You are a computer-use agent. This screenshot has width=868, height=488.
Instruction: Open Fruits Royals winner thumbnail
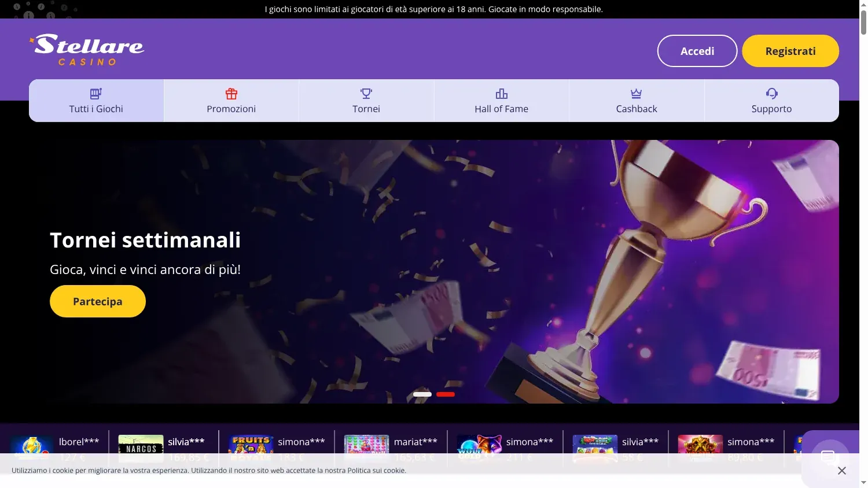click(x=251, y=449)
